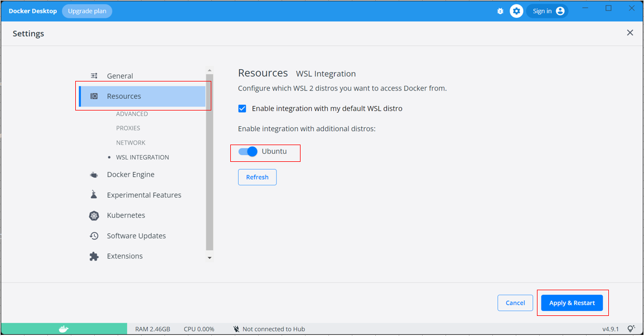Click Cancel button
Image resolution: width=644 pixels, height=336 pixels.
pos(515,303)
